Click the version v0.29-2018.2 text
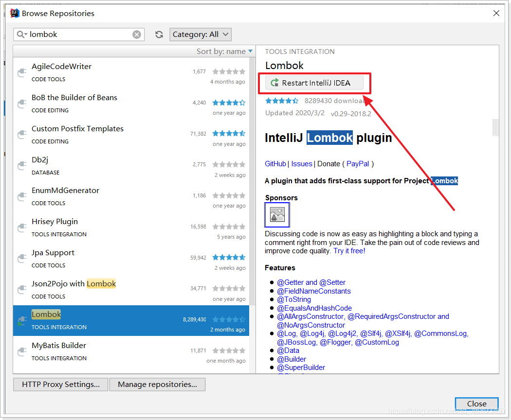The width and height of the screenshot is (511, 420). pyautogui.click(x=351, y=114)
